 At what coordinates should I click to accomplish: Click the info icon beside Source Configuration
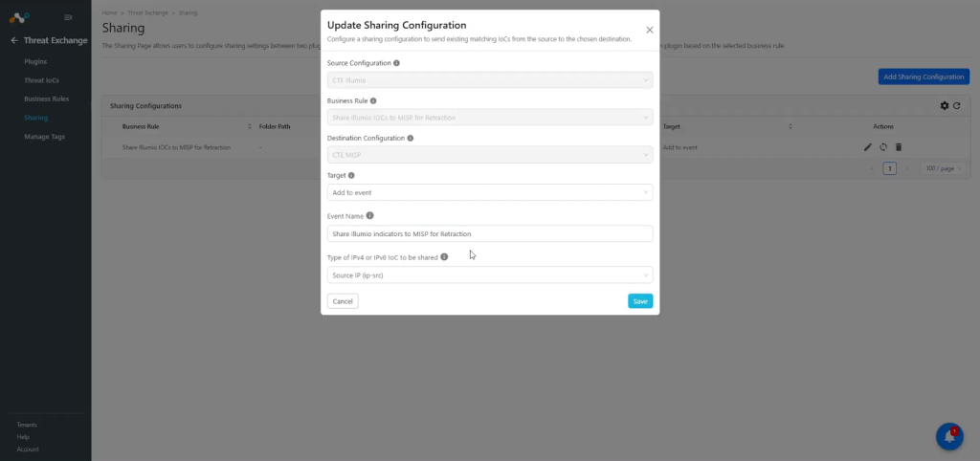[396, 63]
